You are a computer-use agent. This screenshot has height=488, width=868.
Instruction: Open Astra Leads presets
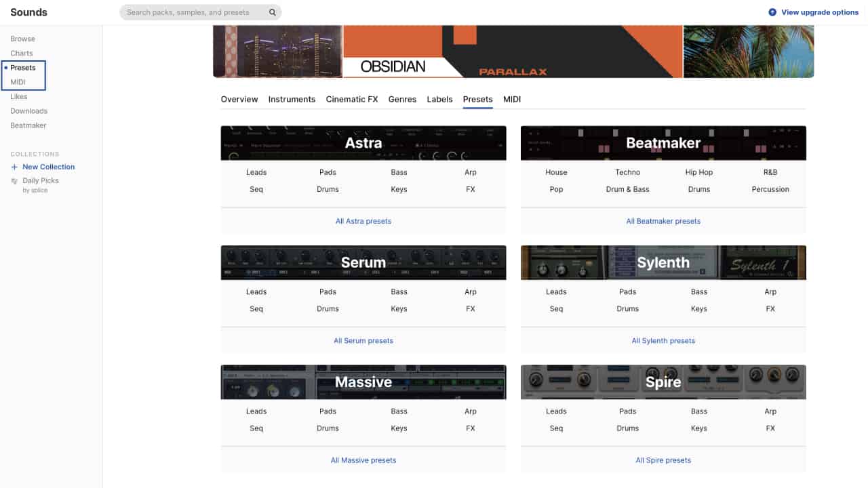[x=256, y=172]
